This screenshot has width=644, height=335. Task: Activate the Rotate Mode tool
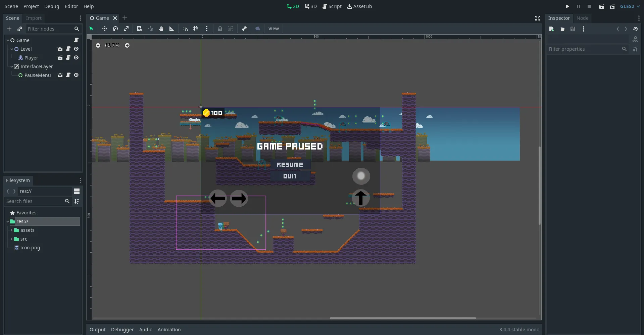point(115,29)
